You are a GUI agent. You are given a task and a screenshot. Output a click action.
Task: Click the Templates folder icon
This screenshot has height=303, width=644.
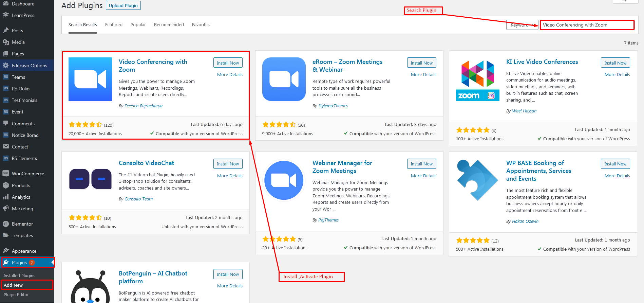coord(6,235)
